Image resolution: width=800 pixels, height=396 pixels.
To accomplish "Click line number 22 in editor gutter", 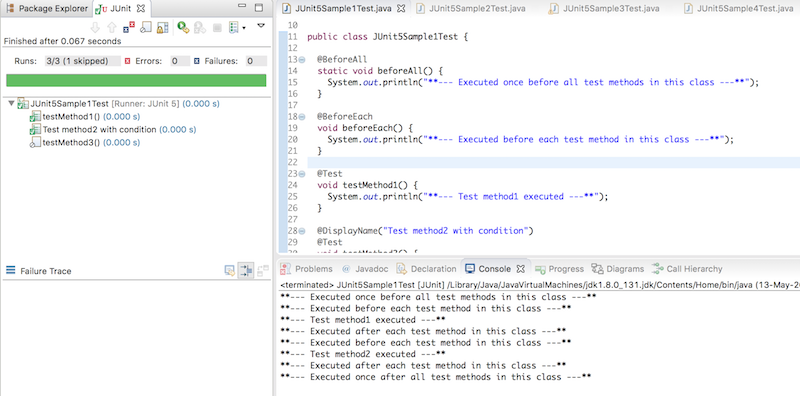I will (x=292, y=162).
